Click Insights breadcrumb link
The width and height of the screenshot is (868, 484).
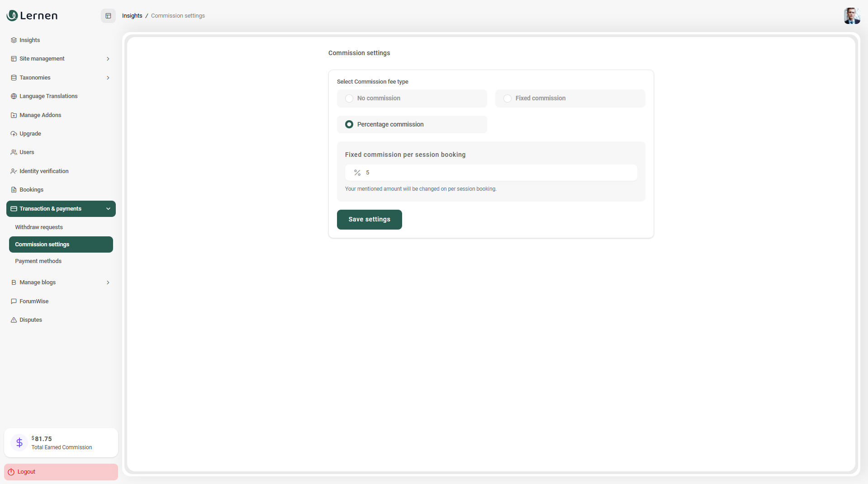point(132,16)
